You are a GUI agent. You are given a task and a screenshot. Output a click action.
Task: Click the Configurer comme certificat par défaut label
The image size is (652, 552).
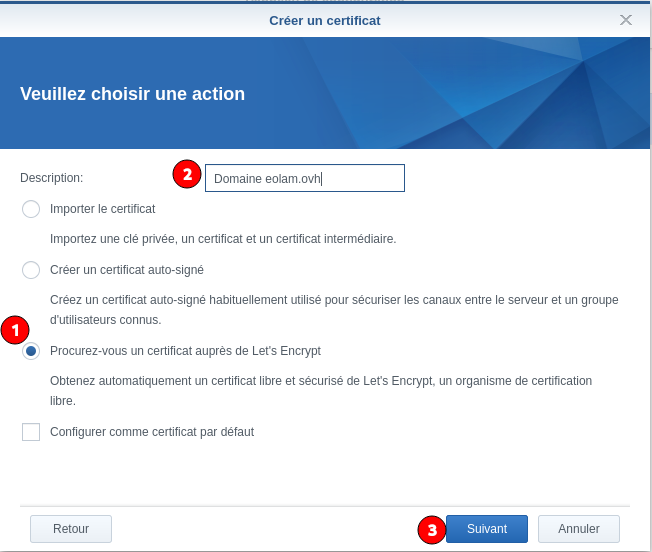click(x=152, y=432)
